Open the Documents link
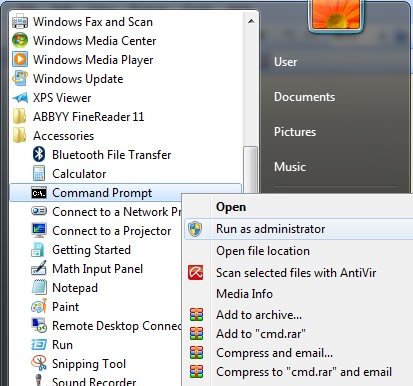 304,97
